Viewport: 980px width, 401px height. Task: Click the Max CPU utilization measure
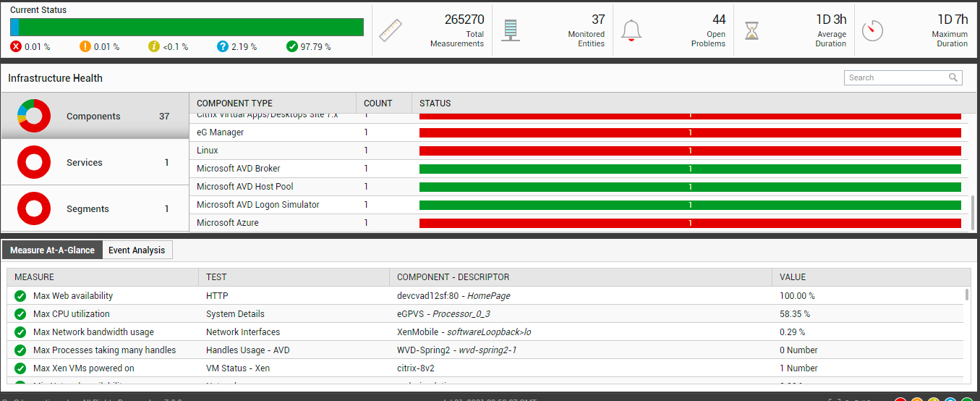[72, 314]
